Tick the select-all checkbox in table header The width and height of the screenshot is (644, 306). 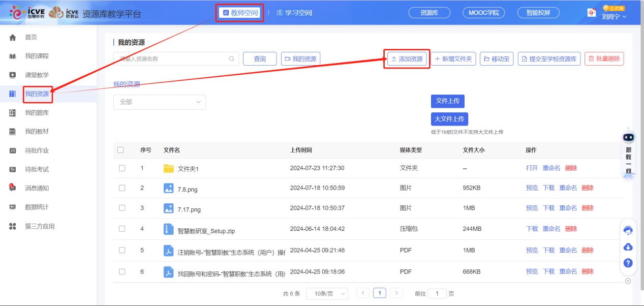pos(120,150)
